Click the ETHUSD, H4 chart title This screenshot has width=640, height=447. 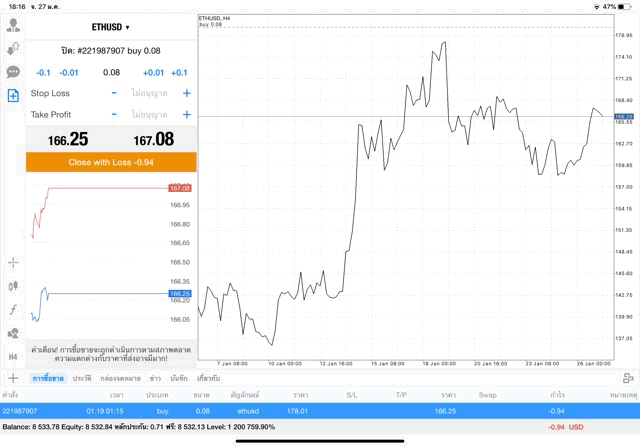215,18
